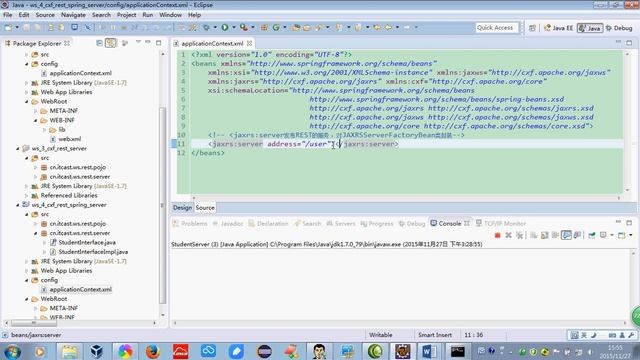Viewport: 640px width, 360px height.
Task: Maximize the Console panel
Action: tap(629, 223)
